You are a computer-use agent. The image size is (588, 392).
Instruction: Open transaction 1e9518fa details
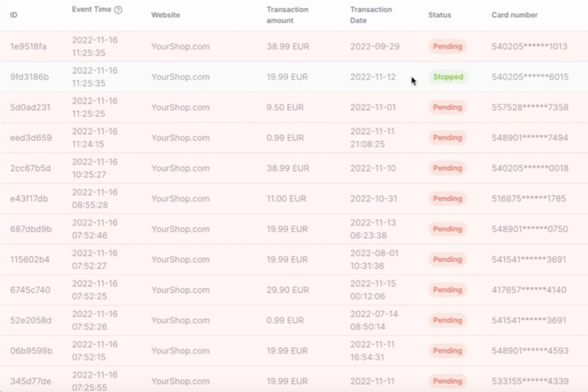[28, 46]
